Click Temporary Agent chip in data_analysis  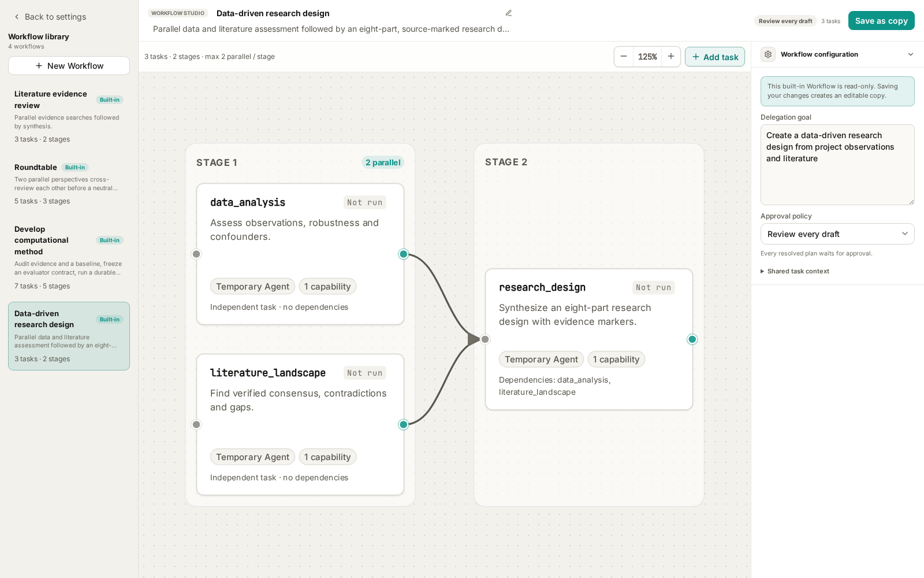(x=252, y=287)
